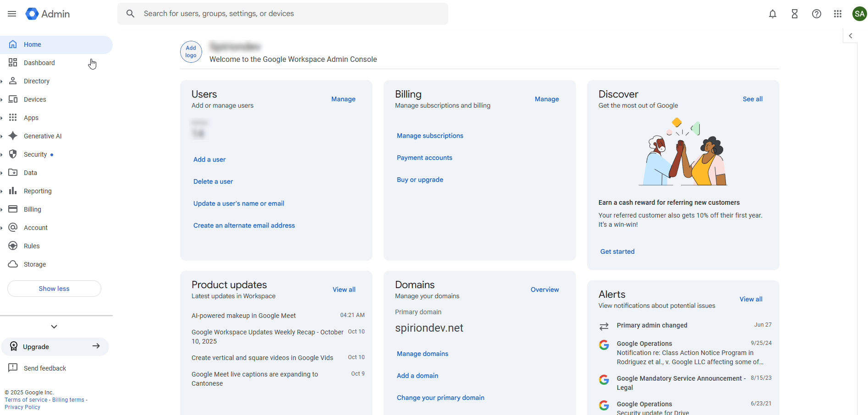Open the notifications bell
Screen dimensions: 868x415
(x=773, y=14)
